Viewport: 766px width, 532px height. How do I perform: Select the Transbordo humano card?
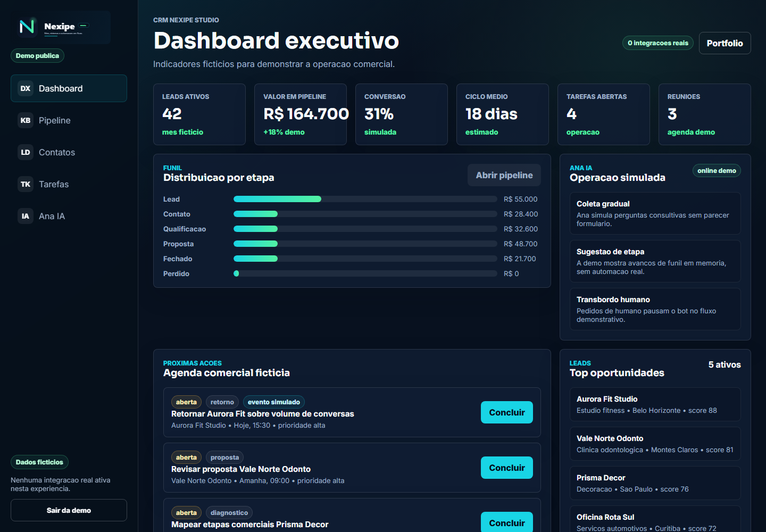tap(655, 309)
